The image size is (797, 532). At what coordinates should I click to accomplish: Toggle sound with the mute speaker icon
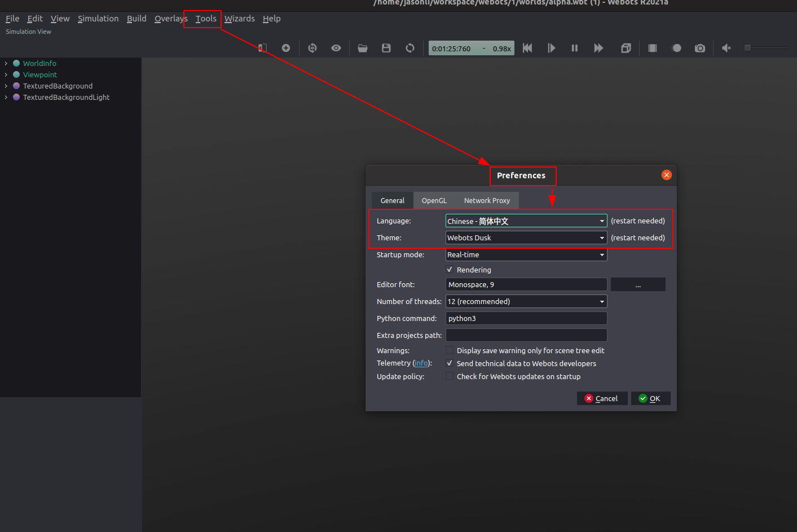[726, 48]
